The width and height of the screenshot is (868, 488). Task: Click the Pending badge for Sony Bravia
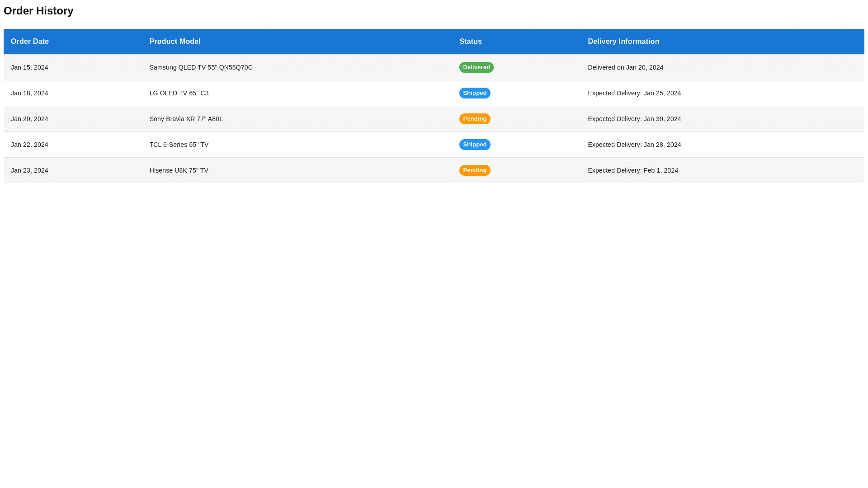pyautogui.click(x=474, y=119)
